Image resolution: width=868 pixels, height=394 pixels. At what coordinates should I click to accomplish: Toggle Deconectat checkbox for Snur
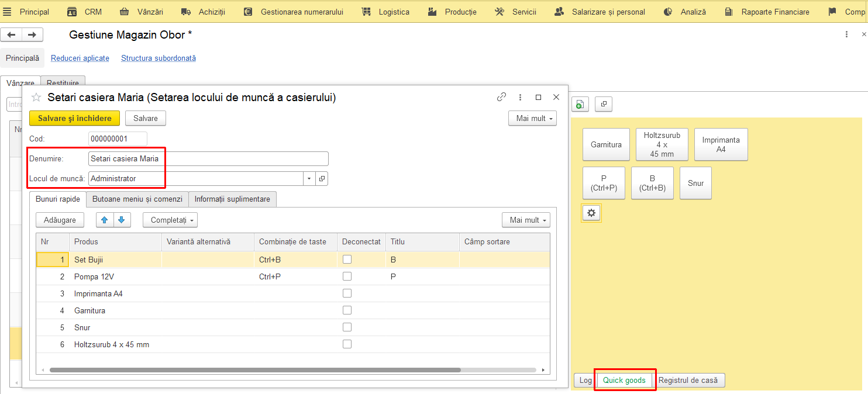347,327
